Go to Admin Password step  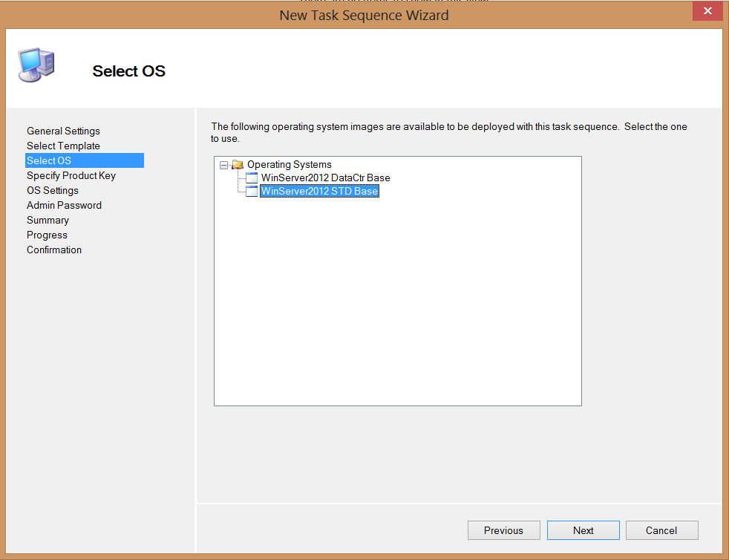64,205
